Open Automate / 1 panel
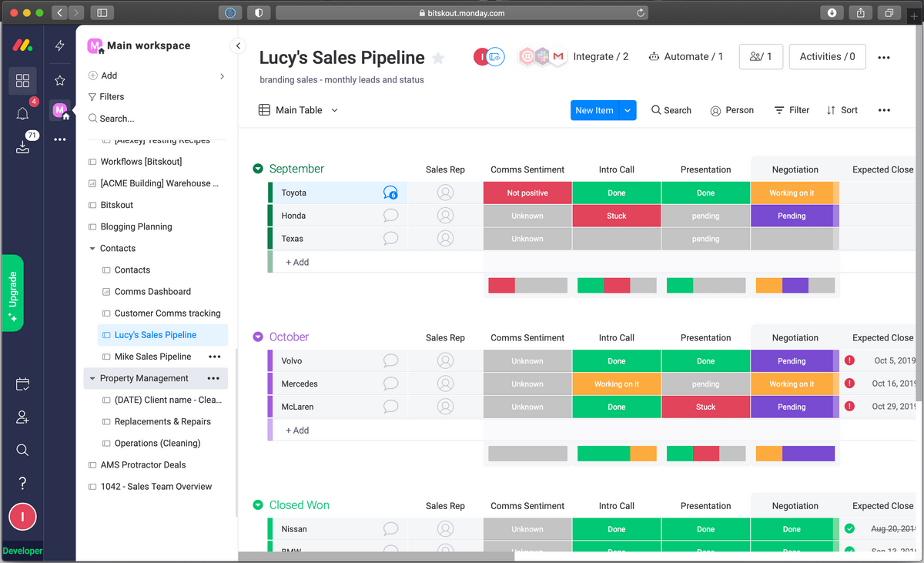 (x=685, y=57)
